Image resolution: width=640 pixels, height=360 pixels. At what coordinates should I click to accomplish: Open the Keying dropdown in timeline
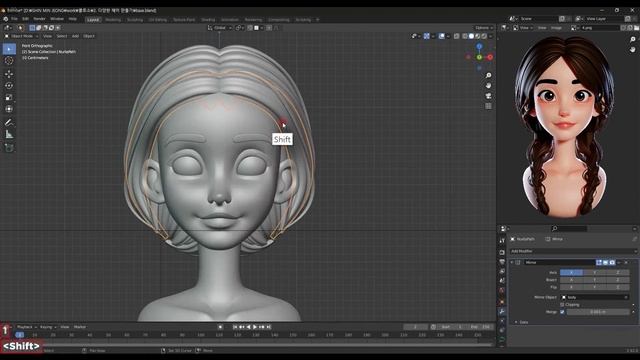48,327
